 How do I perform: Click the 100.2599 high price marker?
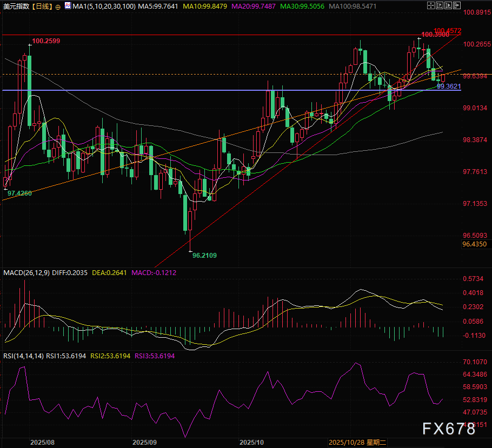(46, 41)
